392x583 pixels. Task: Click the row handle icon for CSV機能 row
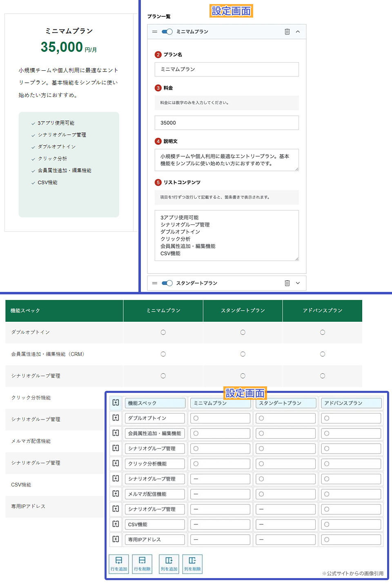pyautogui.click(x=116, y=524)
